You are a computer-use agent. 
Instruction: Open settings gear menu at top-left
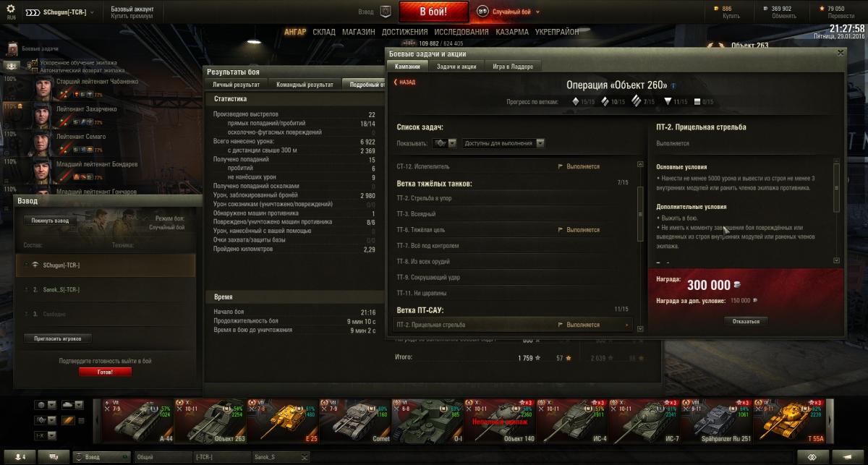(x=11, y=10)
